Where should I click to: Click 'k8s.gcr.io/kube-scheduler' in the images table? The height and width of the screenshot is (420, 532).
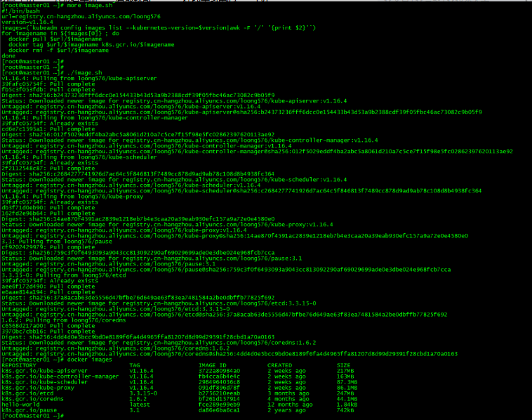coord(44,382)
